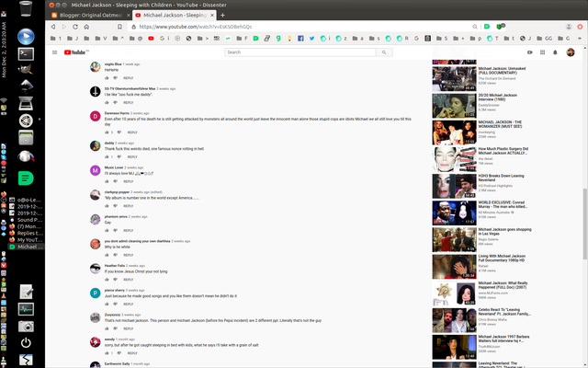Open the bookmark folder labeled F
Screen dimensions: 588x368
(243, 39)
